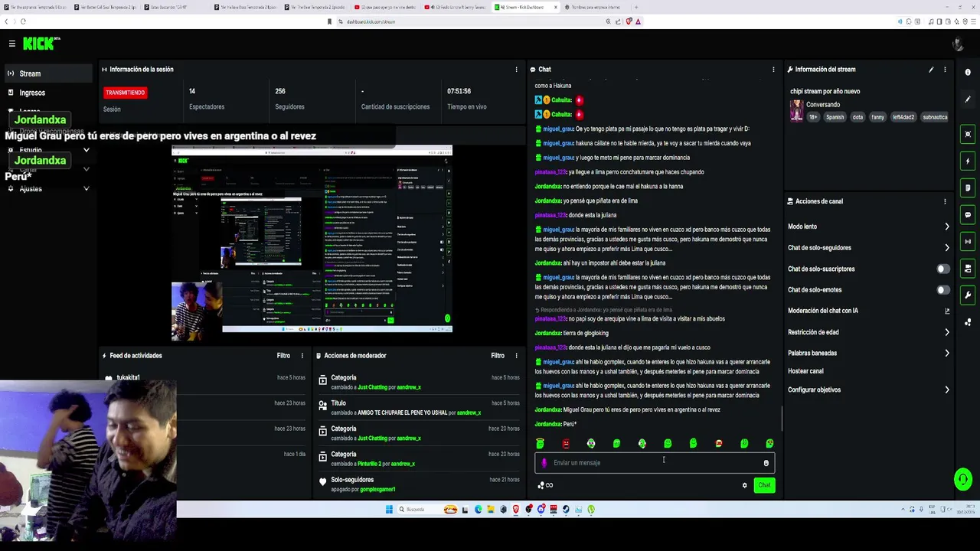
Task: Click Hostear canal
Action: point(805,371)
